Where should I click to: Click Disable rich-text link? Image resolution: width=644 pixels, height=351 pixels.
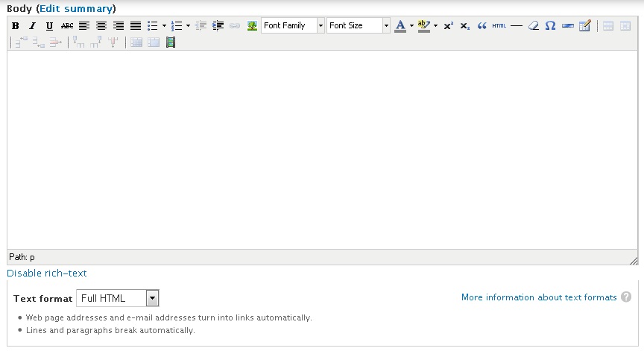(x=47, y=273)
